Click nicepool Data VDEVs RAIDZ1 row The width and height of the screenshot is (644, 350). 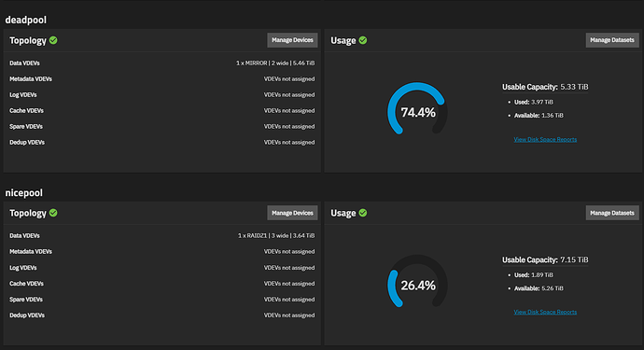click(x=162, y=236)
